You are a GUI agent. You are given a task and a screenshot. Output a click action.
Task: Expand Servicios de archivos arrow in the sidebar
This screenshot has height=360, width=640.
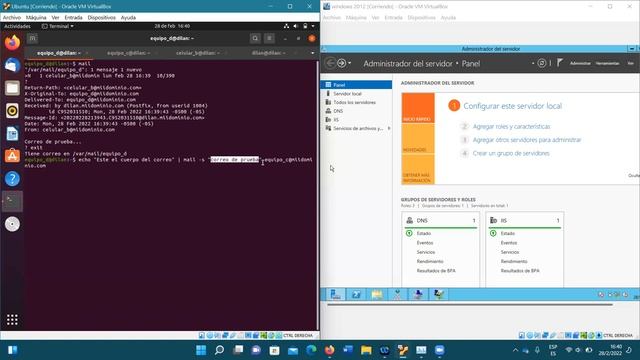coord(389,128)
